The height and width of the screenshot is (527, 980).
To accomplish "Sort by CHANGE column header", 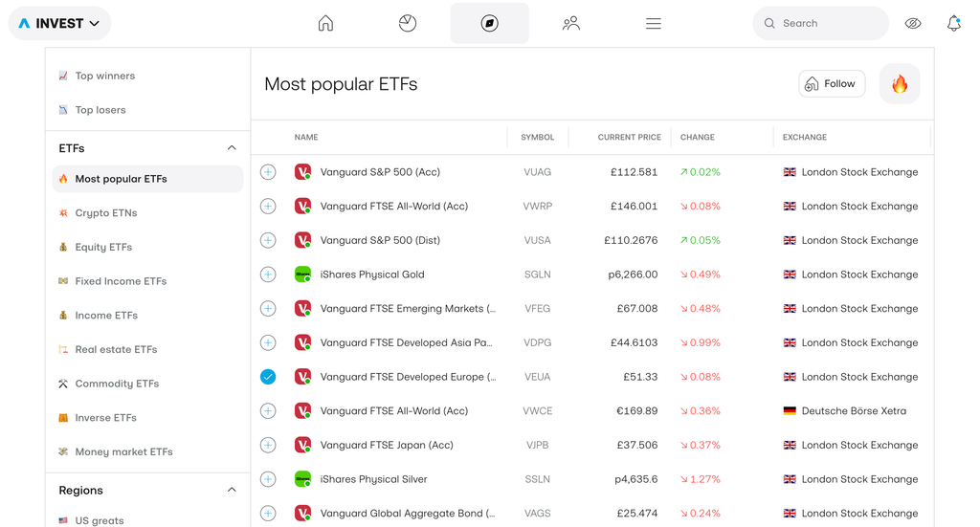I will (698, 138).
